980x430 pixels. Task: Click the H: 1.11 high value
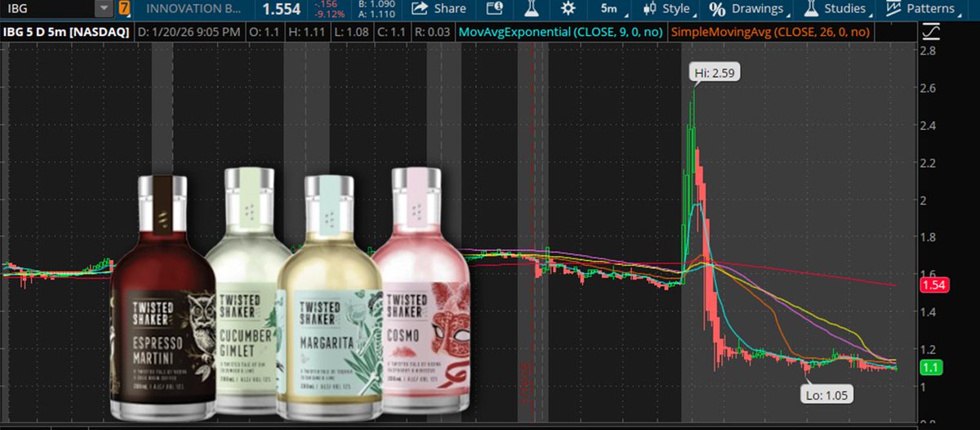coord(307,33)
